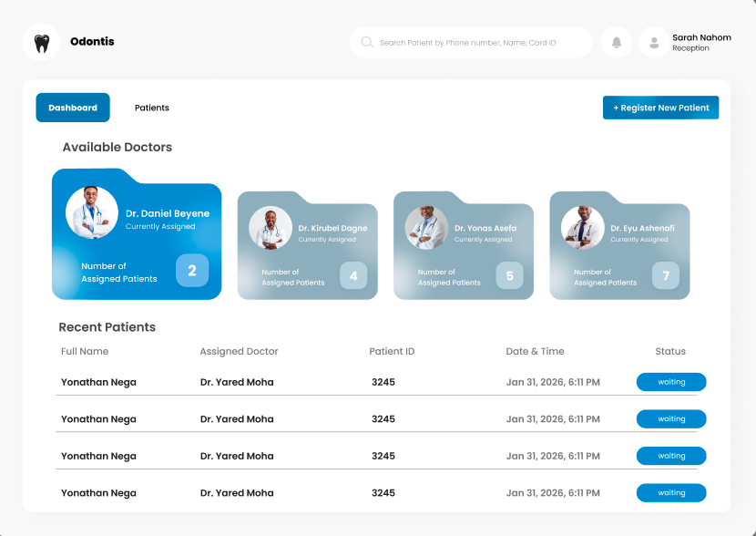Select Dr. Daniel Beyene's profile photo
Image resolution: width=756 pixels, height=536 pixels.
(x=92, y=212)
